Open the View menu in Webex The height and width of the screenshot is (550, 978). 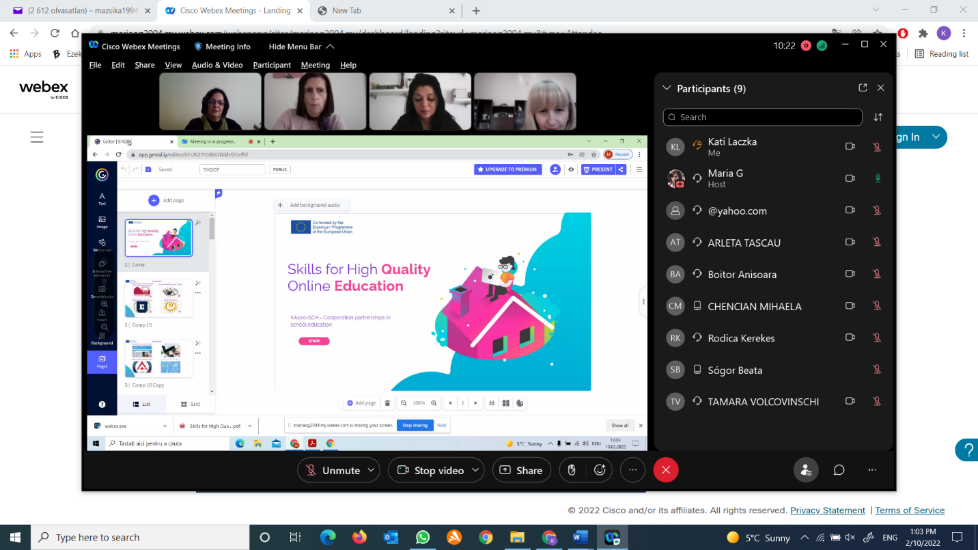(x=173, y=65)
